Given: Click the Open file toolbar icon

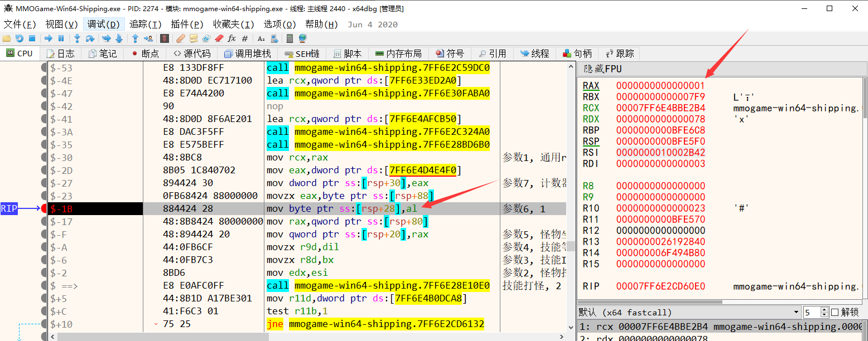Looking at the screenshot, I should pyautogui.click(x=7, y=38).
